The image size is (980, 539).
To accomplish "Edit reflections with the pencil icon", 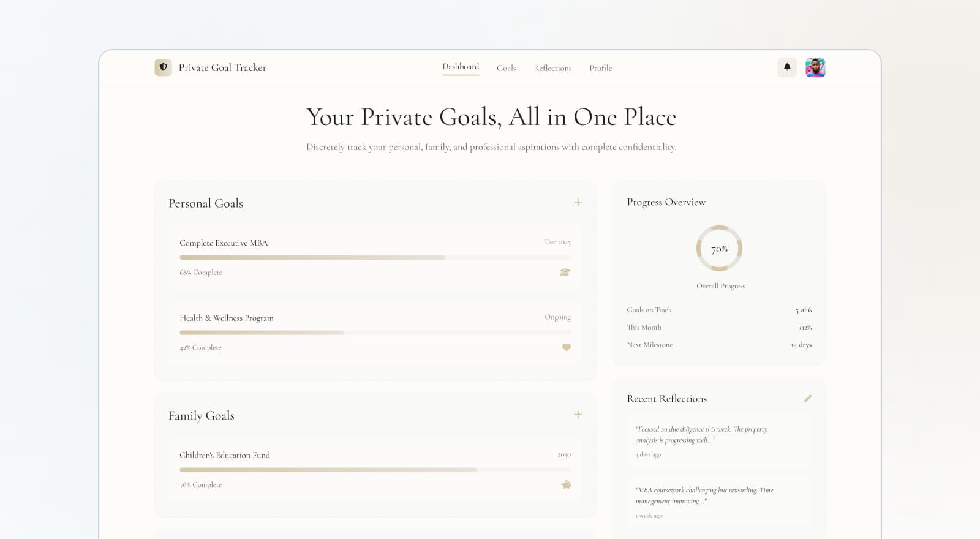I will tap(808, 398).
